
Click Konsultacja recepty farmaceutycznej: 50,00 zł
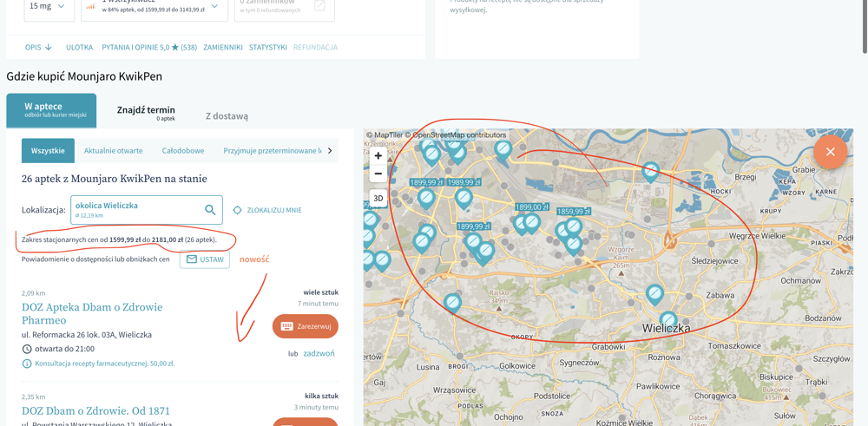point(105,364)
